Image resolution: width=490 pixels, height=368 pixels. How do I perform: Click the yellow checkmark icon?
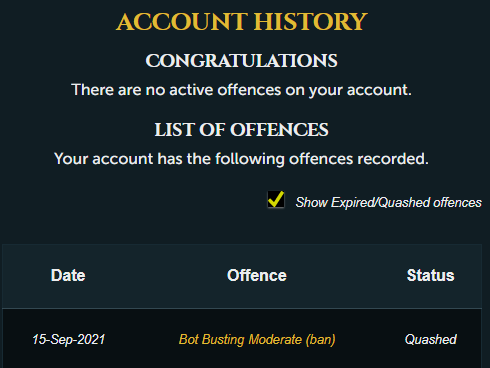pos(276,199)
